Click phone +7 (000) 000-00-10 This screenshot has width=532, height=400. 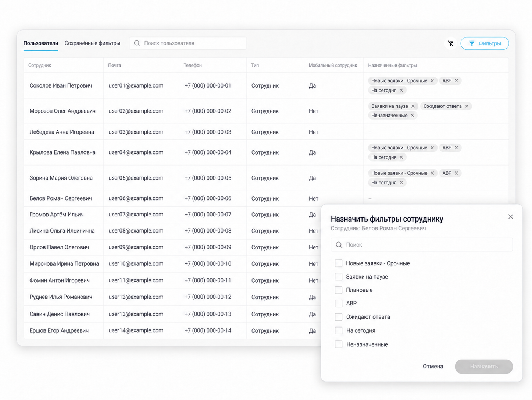pyautogui.click(x=208, y=264)
